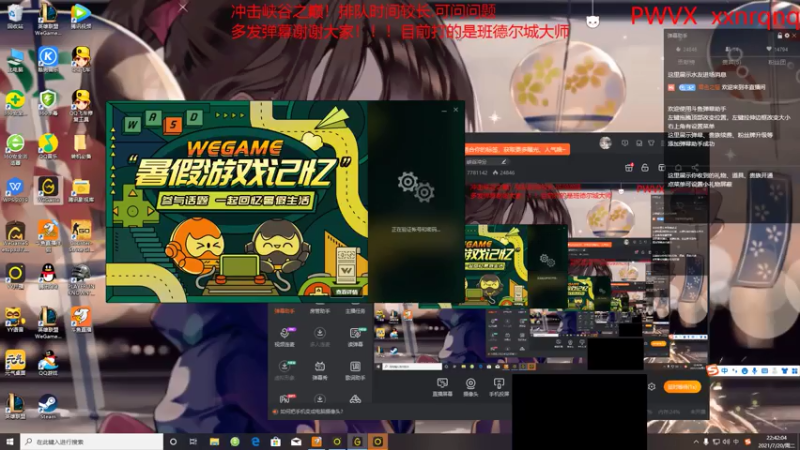Image resolution: width=800 pixels, height=450 pixels.
Task: Click the lock icon in room toolbar
Action: tap(645, 167)
